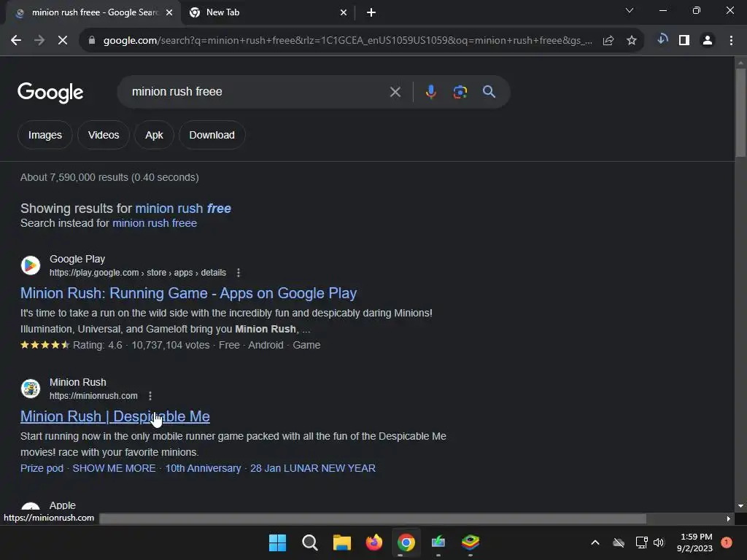Image resolution: width=747 pixels, height=560 pixels.
Task: Close the minion rush freee tab
Action: click(169, 13)
